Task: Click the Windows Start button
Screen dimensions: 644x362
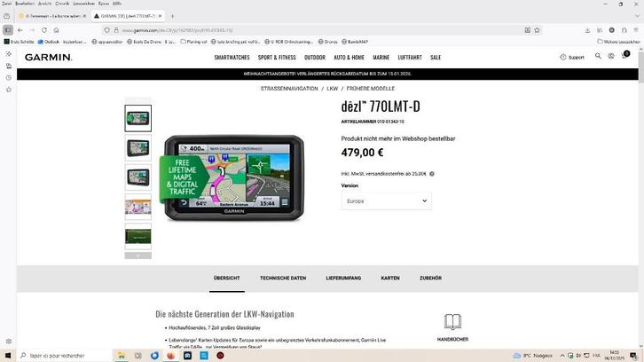Action: coord(7,356)
